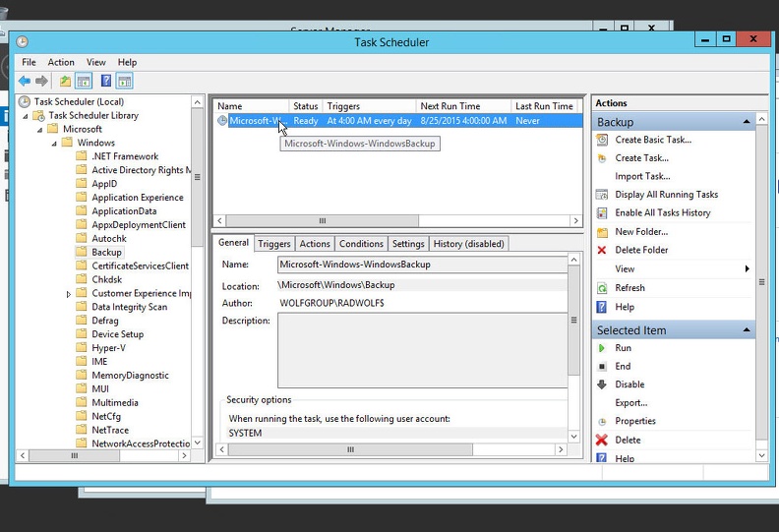Open the History (disabled) tab
This screenshot has height=532, width=779.
click(x=469, y=244)
